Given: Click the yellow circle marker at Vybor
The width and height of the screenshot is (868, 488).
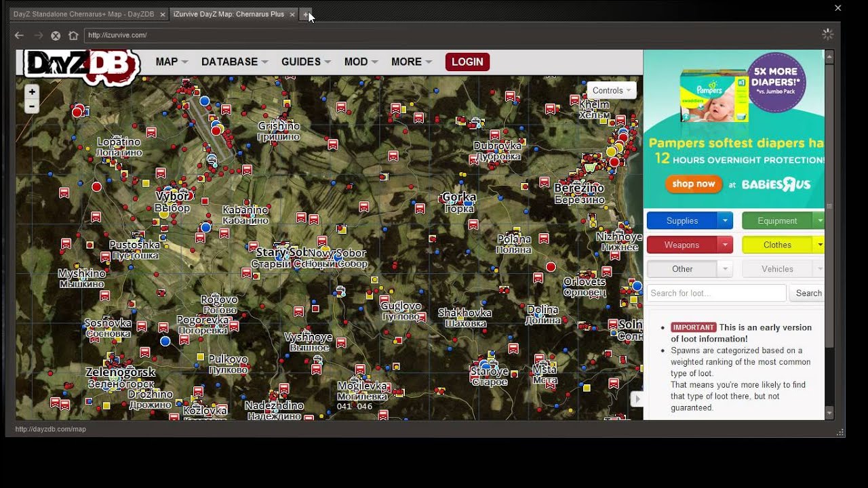Looking at the screenshot, I should click(x=163, y=213).
